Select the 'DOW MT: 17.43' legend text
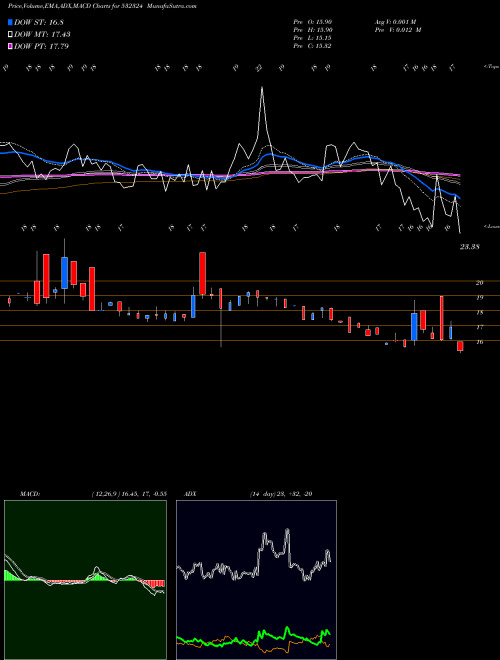 [x=42, y=35]
